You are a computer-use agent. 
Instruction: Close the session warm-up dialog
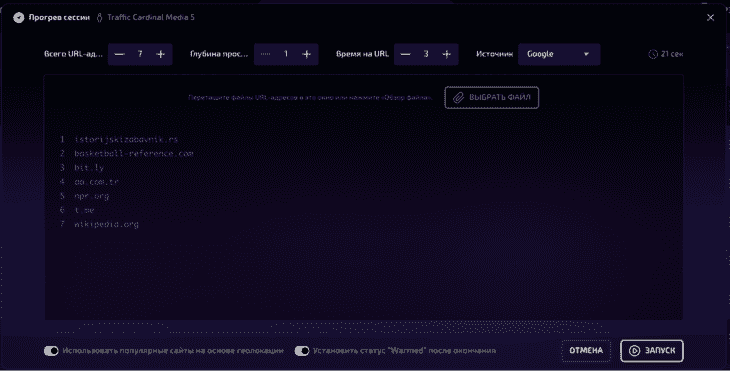point(710,18)
